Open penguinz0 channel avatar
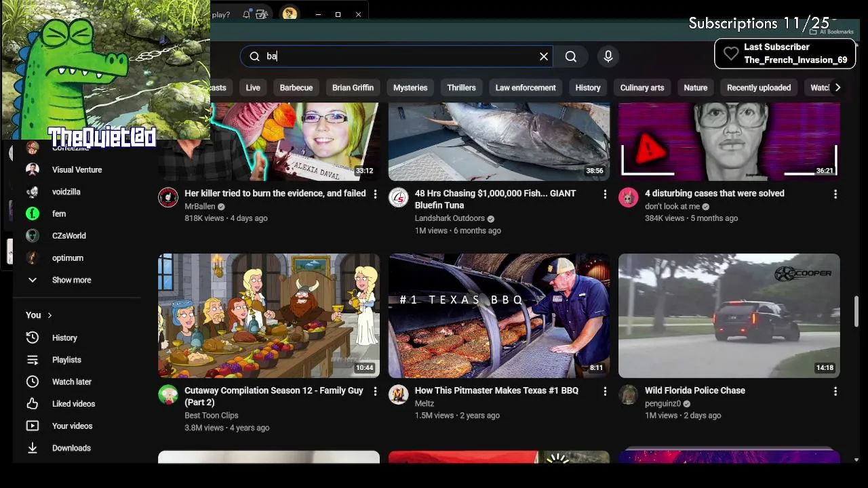The width and height of the screenshot is (868, 488). 629,394
